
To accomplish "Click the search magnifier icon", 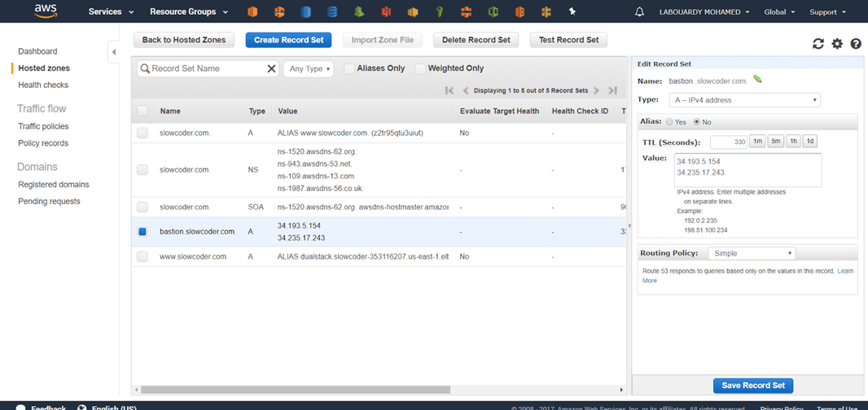I will coord(145,68).
